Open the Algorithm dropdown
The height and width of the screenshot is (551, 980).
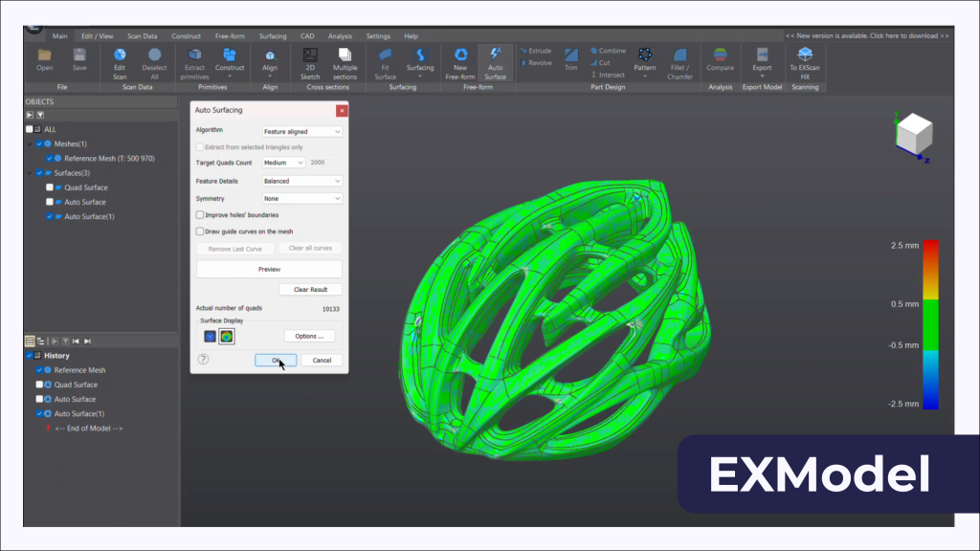tap(301, 131)
